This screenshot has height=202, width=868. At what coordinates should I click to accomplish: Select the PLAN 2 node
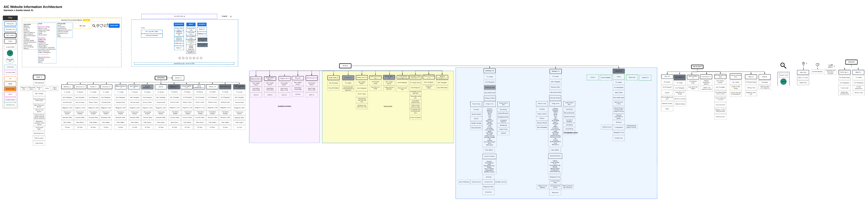coord(345,66)
